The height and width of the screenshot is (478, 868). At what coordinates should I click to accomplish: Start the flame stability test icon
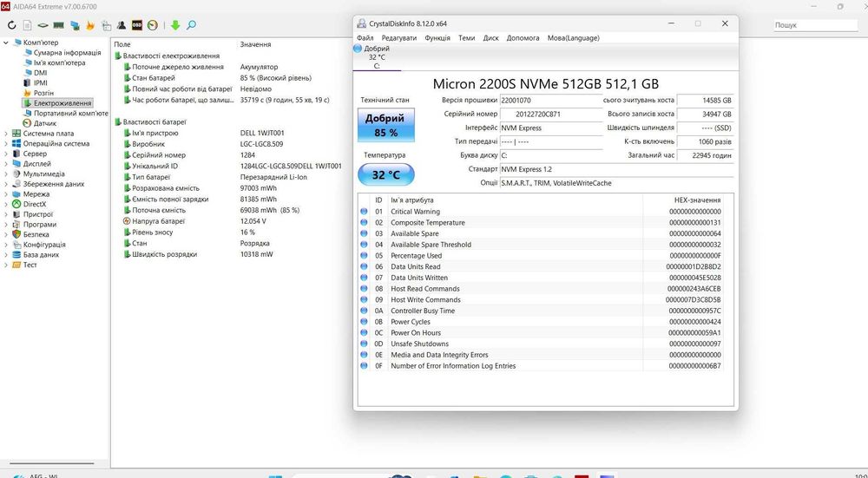(90, 25)
